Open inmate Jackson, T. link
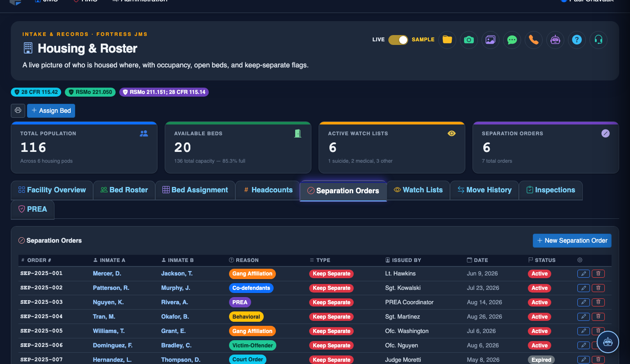 [177, 274]
